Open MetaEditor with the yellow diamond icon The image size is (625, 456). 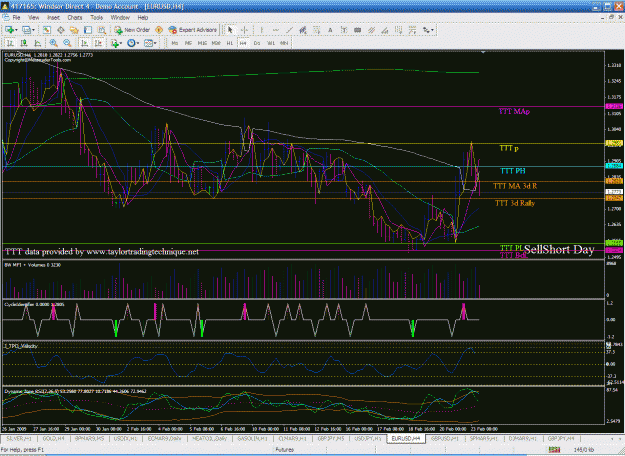pyautogui.click(x=159, y=30)
